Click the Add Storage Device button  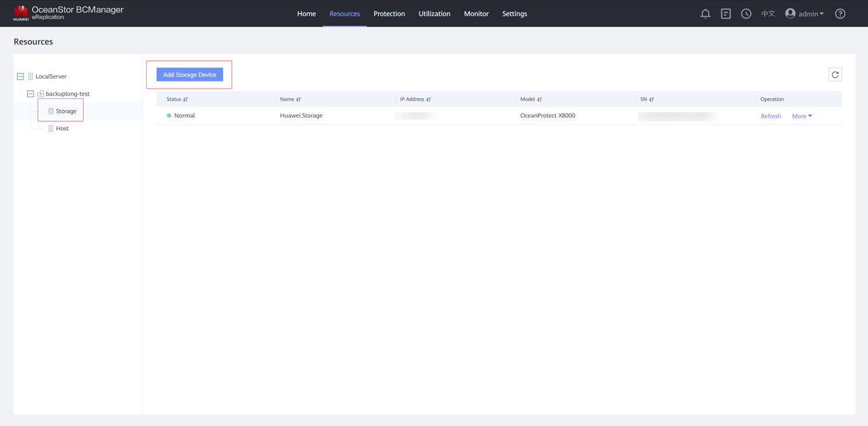click(x=189, y=74)
